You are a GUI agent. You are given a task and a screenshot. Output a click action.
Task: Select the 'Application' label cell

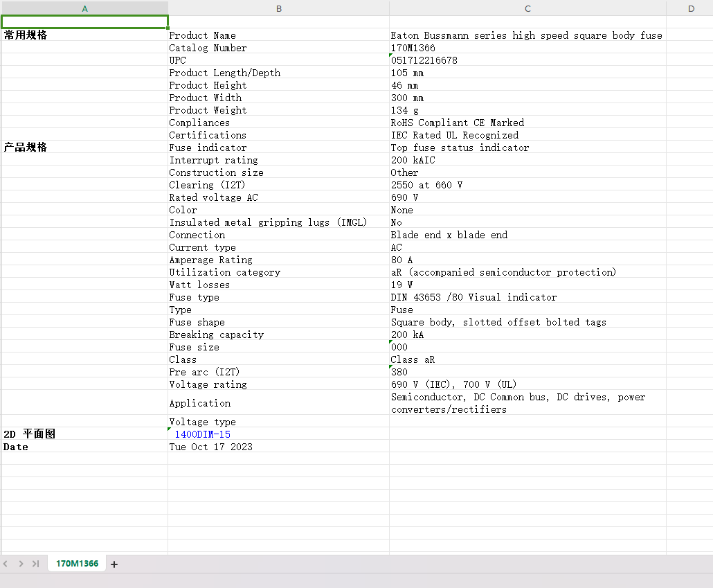pyautogui.click(x=279, y=403)
